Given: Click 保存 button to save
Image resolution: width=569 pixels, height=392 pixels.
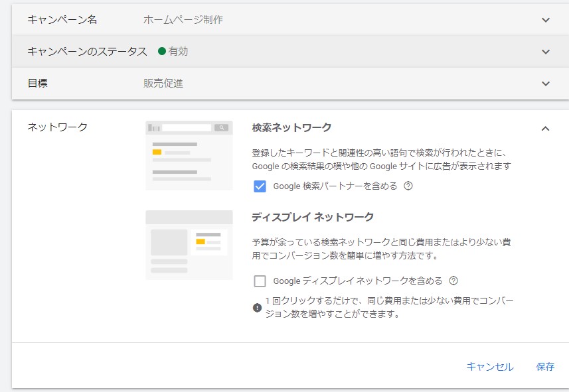Looking at the screenshot, I should tap(545, 367).
